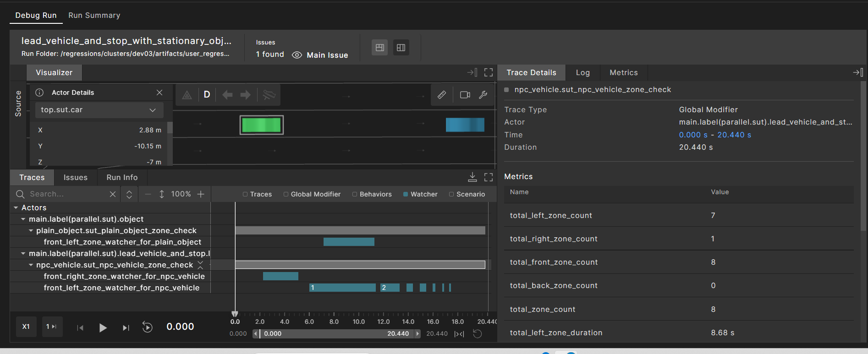Collapse the Actors tree group

pyautogui.click(x=16, y=208)
